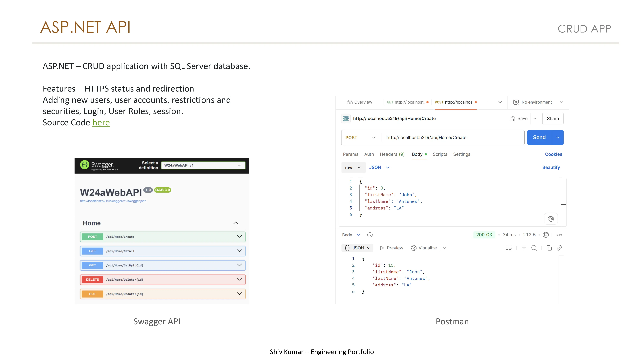Open the Overview tab in Postman

coord(360,102)
